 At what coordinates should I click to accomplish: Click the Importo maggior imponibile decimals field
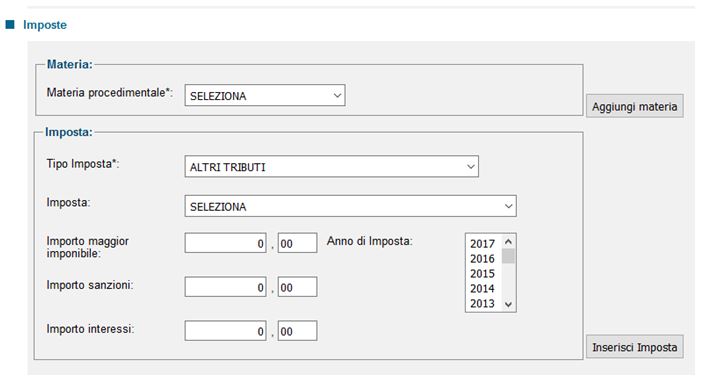click(x=297, y=243)
